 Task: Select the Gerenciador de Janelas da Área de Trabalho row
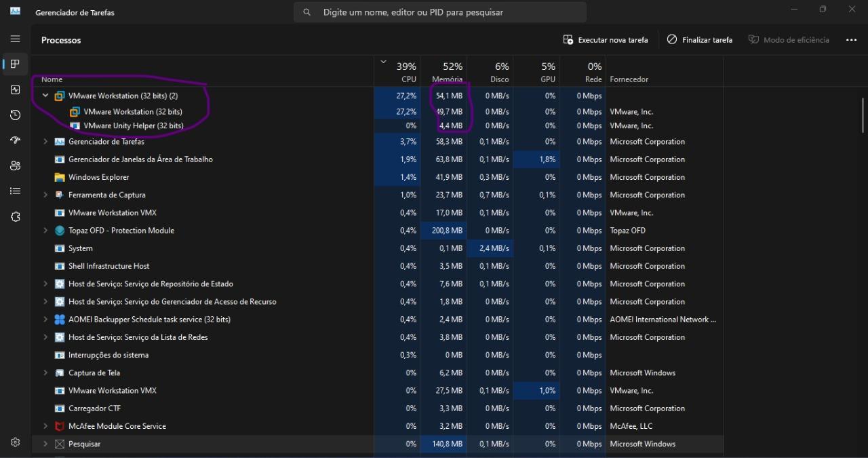click(x=377, y=159)
